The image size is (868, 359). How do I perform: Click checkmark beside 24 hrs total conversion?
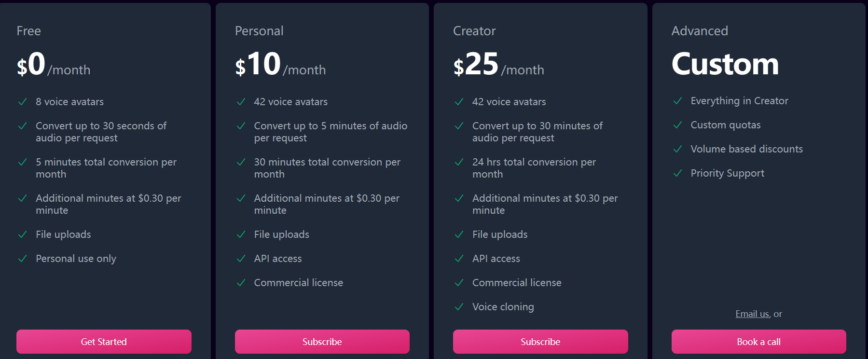tap(459, 162)
